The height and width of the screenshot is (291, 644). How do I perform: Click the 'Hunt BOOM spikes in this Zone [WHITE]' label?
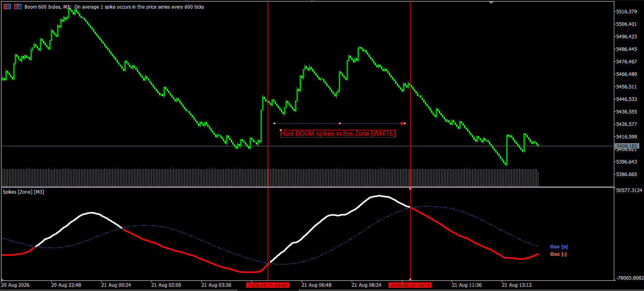[338, 134]
